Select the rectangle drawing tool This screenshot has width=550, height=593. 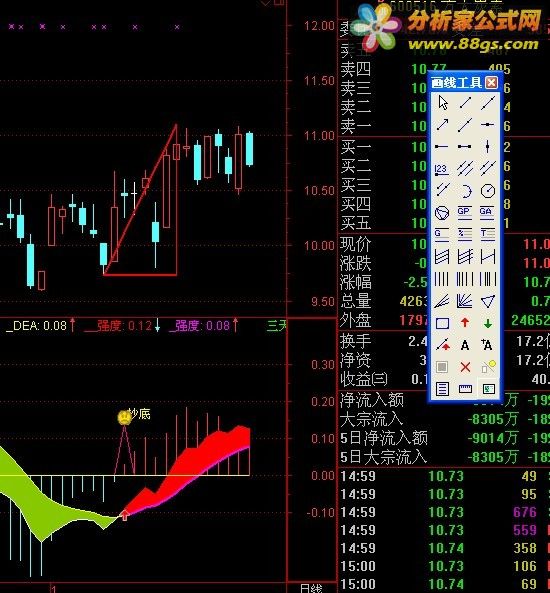pos(442,323)
